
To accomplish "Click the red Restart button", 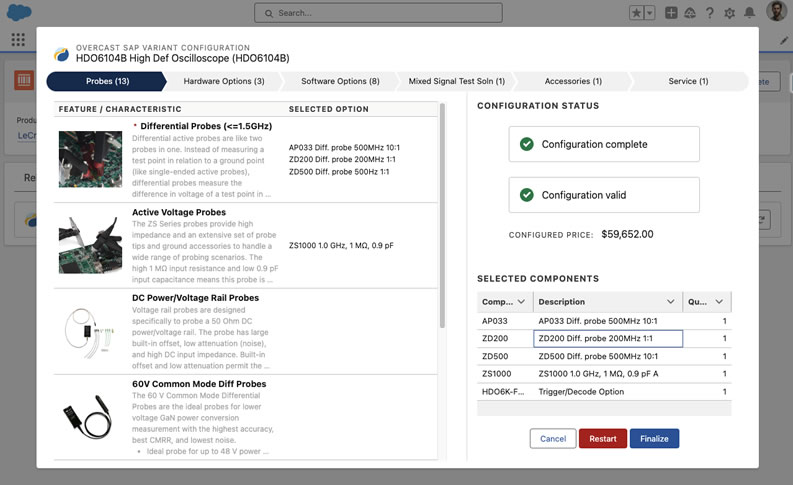I will pos(603,438).
